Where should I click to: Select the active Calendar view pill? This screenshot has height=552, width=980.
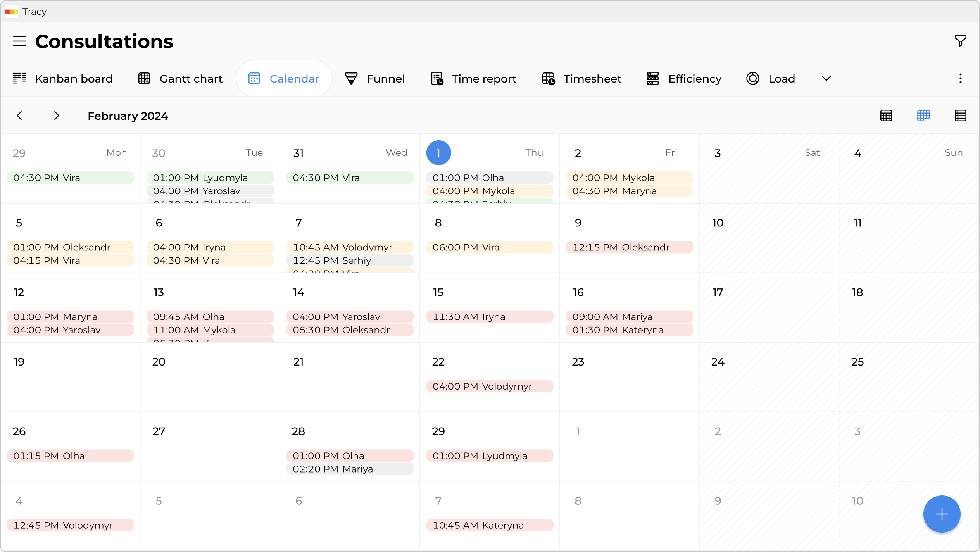coord(284,78)
